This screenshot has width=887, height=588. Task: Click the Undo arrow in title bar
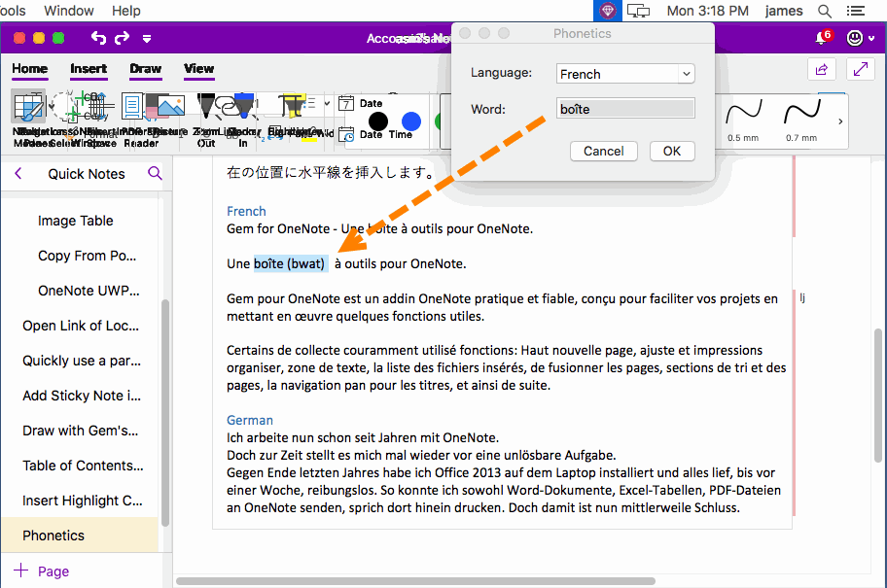click(x=98, y=38)
